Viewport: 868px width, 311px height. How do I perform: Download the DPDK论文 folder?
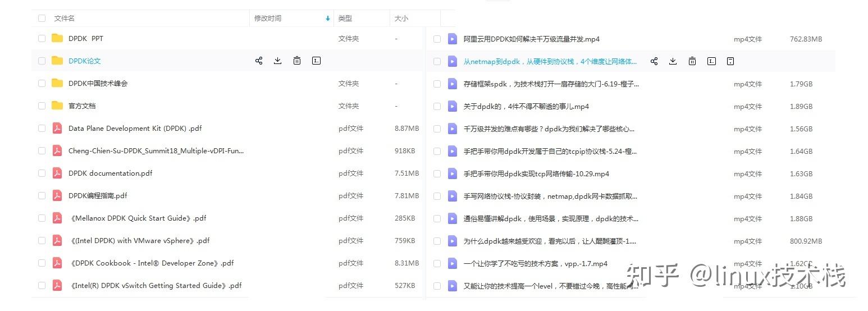277,61
